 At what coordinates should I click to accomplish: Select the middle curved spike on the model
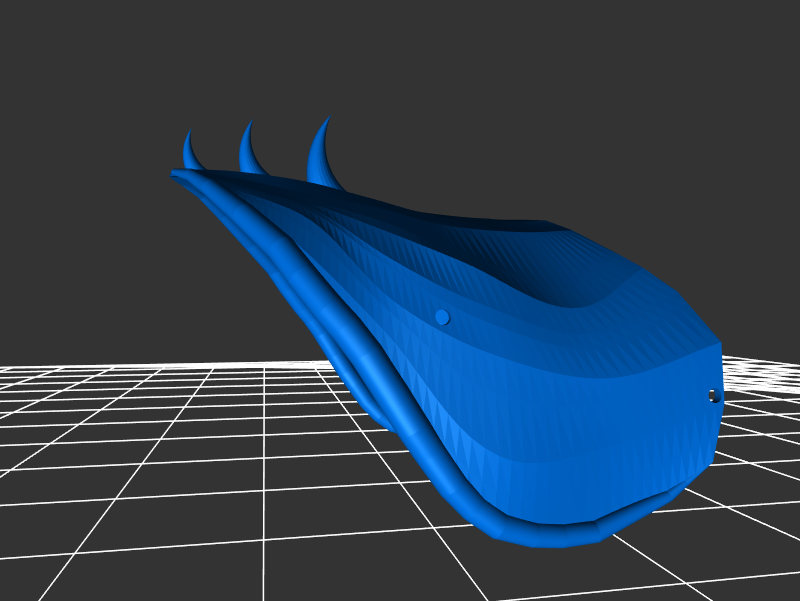click(x=248, y=150)
